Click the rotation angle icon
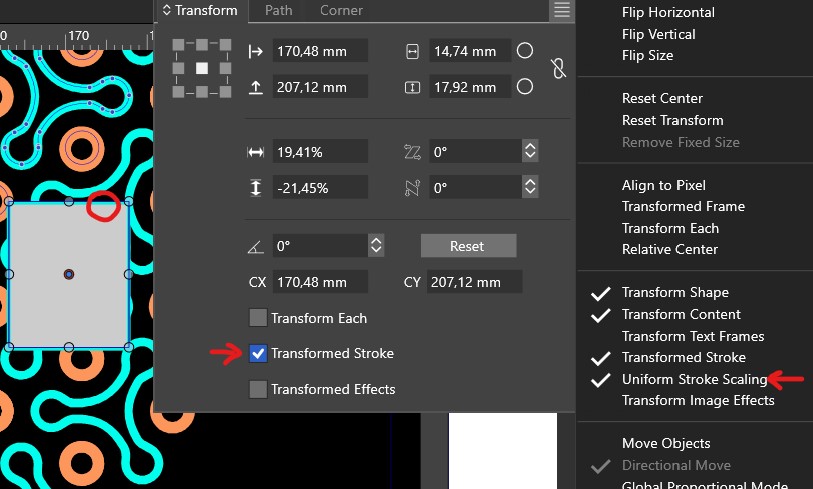Viewport: 813px width, 489px height. pyautogui.click(x=255, y=246)
